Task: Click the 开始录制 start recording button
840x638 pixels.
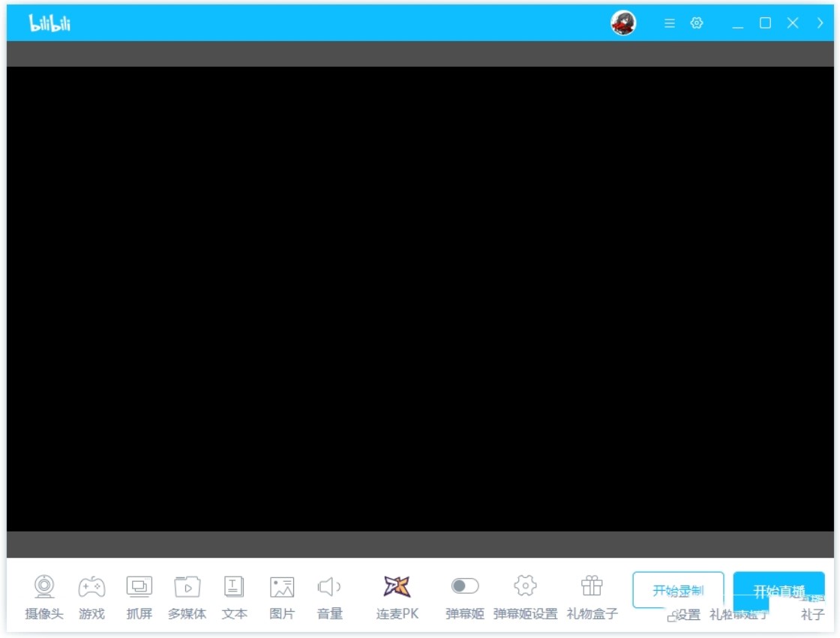Action: pos(677,589)
